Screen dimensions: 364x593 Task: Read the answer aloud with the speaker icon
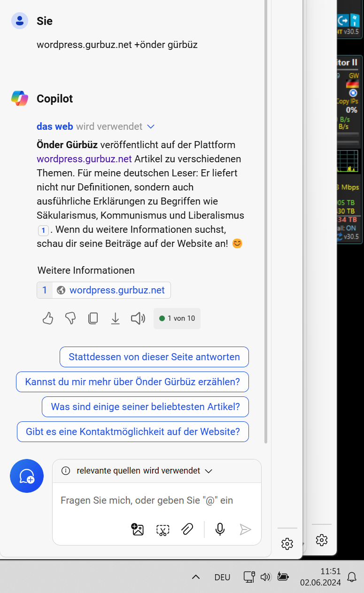[x=138, y=318]
